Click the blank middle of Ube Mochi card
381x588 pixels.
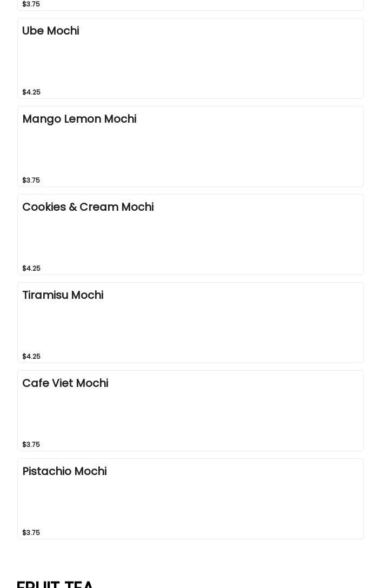click(x=190, y=61)
